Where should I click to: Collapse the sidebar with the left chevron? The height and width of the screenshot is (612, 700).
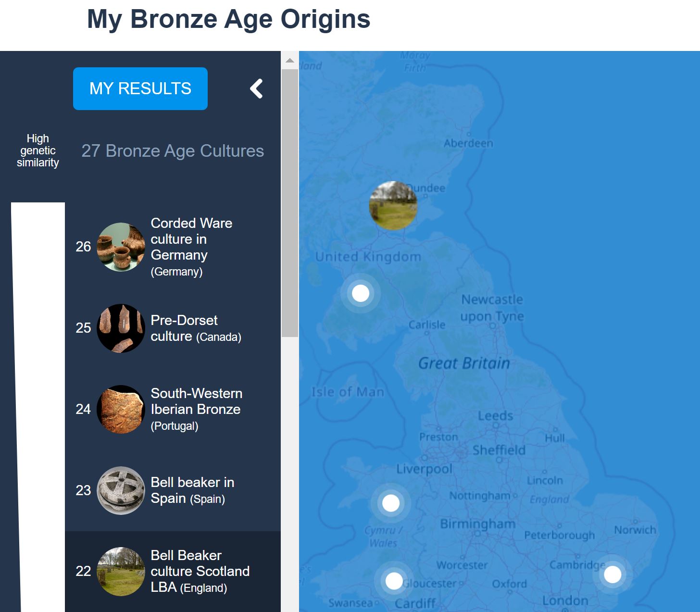pos(257,88)
